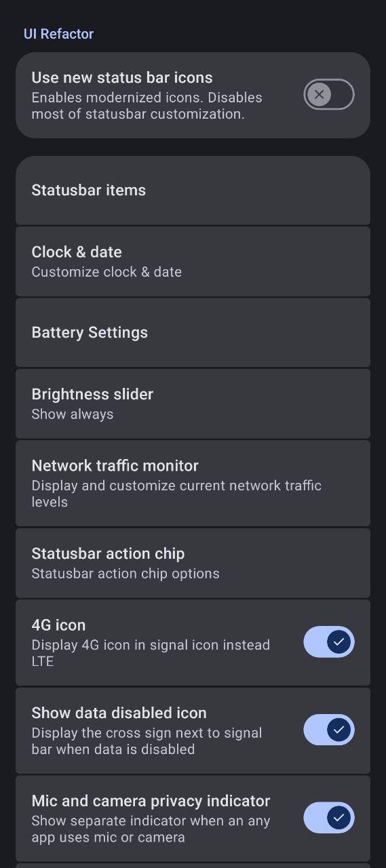Tap the UI Refactor section header
386x868 pixels.
58,34
